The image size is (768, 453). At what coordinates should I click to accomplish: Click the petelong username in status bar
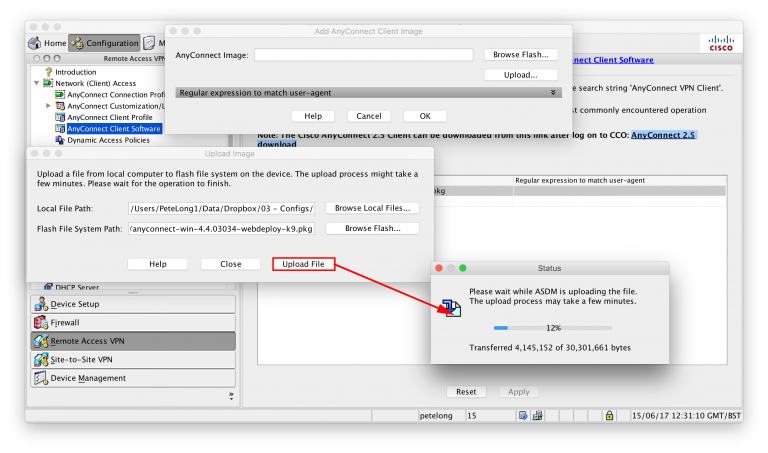coord(436,416)
